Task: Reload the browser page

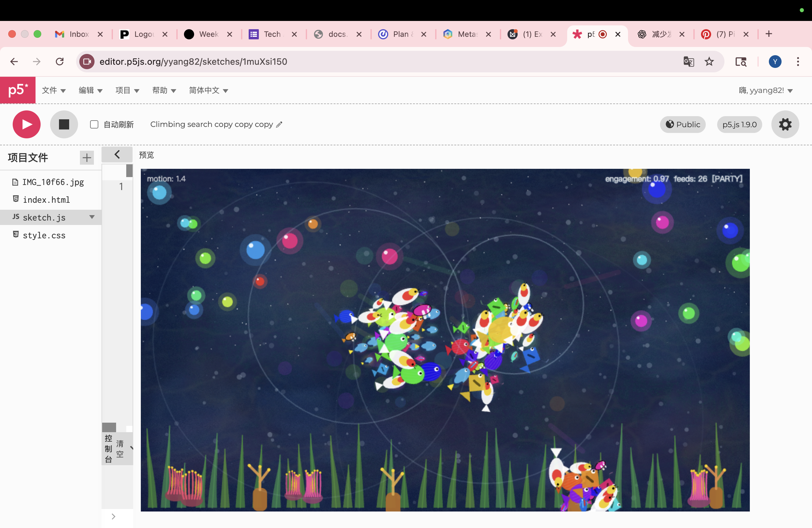Action: (60, 62)
